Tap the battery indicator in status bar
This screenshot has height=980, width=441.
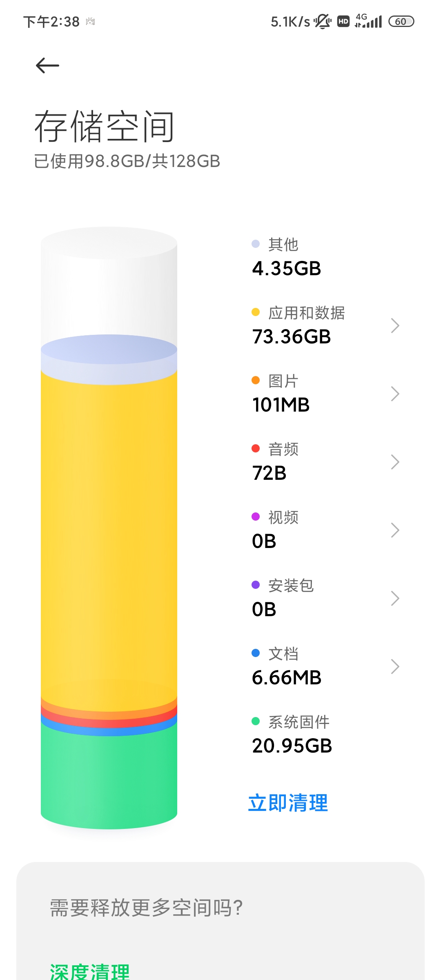pyautogui.click(x=401, y=21)
